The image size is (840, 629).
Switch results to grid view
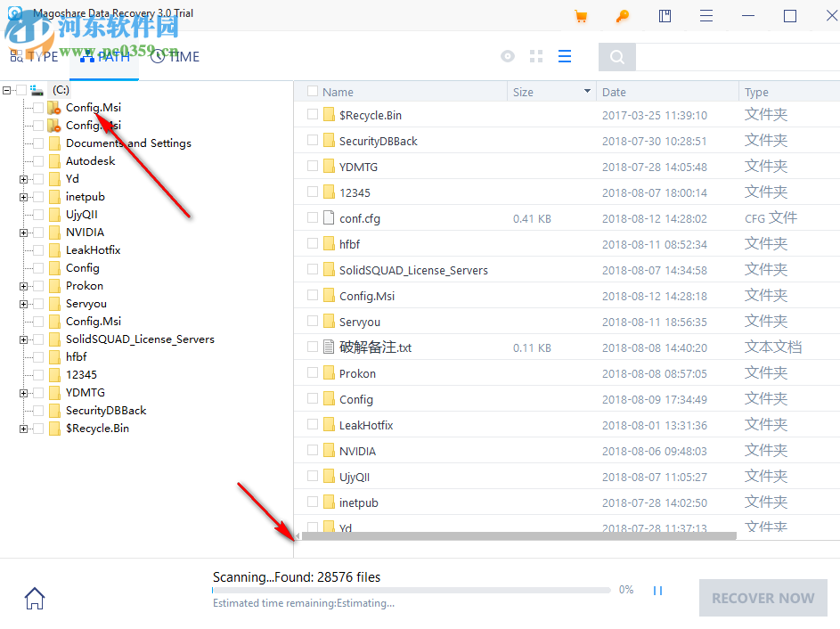click(535, 55)
